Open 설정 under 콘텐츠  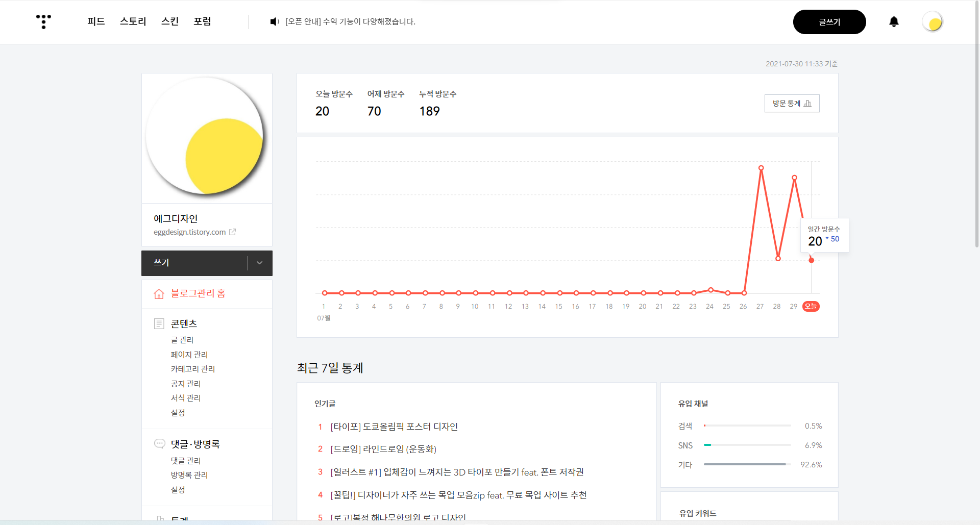pos(178,413)
